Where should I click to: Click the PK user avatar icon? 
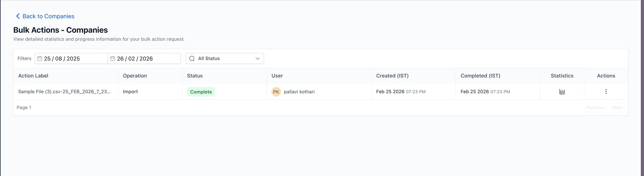(276, 92)
